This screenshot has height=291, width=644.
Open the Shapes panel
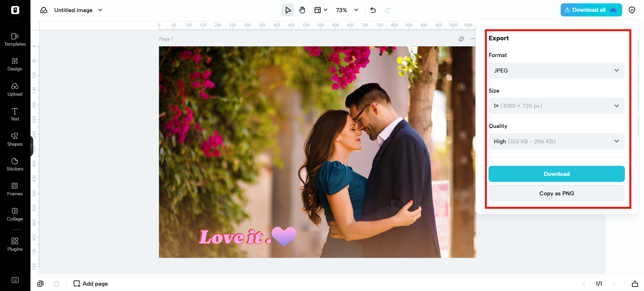tap(15, 140)
